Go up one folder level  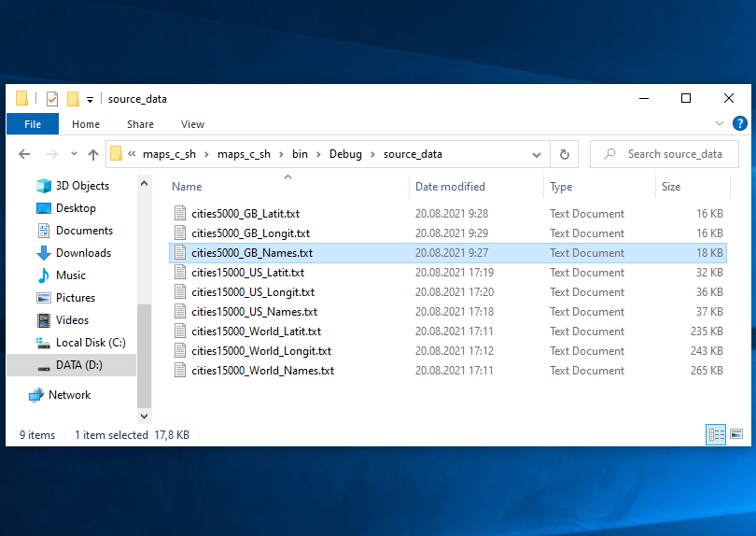coord(93,154)
